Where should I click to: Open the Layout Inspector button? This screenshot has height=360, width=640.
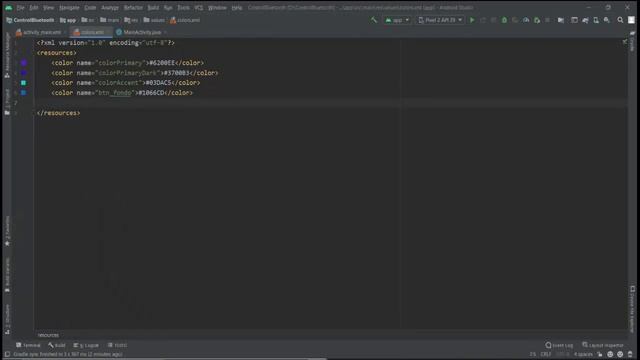click(x=603, y=345)
